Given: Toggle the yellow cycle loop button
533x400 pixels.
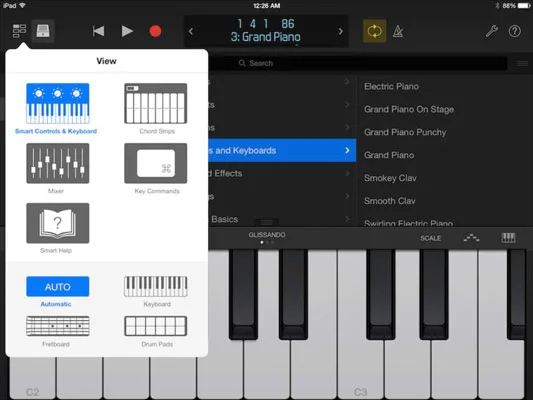Looking at the screenshot, I should 374,31.
